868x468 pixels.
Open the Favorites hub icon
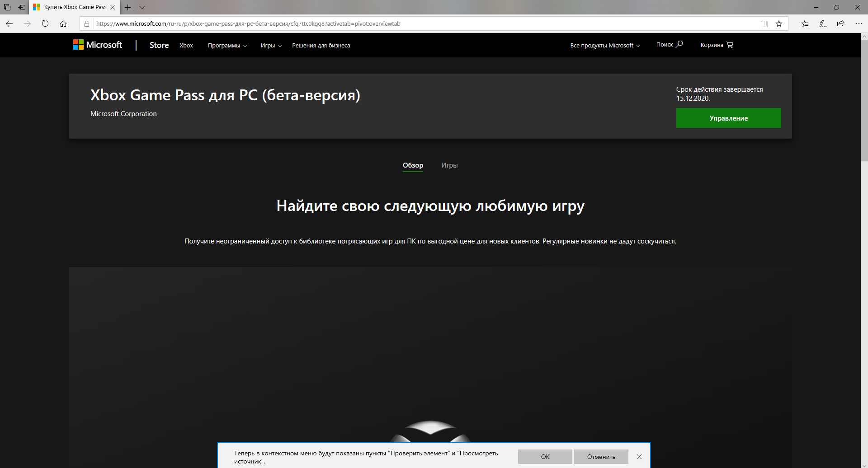[805, 23]
